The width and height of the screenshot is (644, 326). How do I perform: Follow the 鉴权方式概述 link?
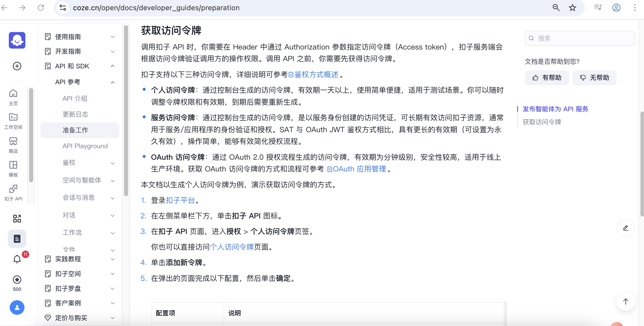tap(314, 74)
